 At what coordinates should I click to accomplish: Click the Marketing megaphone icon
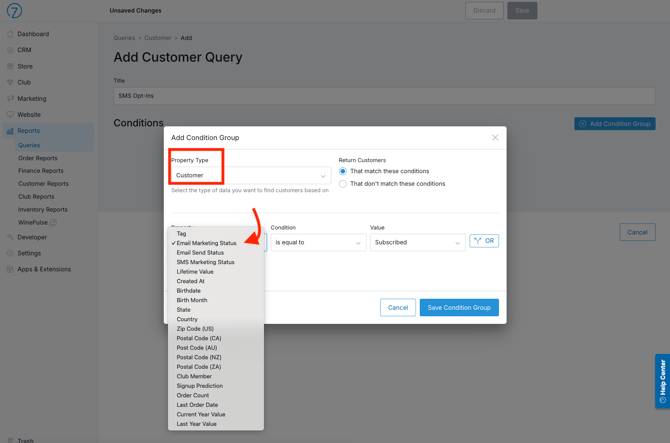click(10, 98)
